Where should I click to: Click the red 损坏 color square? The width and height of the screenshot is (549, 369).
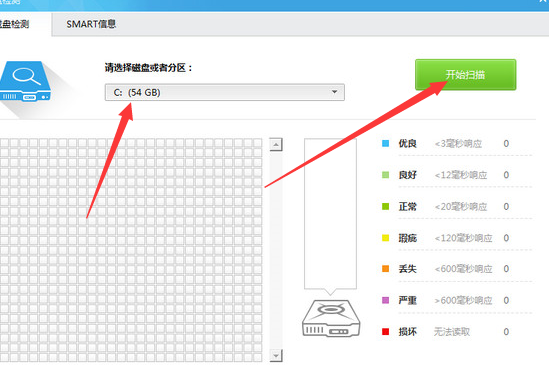coord(385,332)
